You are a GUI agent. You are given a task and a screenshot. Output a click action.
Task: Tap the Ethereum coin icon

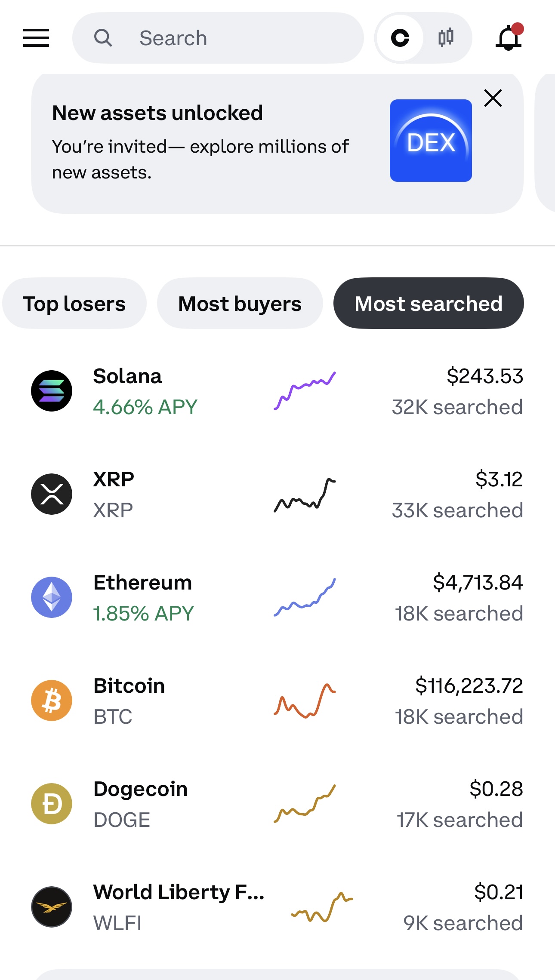pos(52,597)
